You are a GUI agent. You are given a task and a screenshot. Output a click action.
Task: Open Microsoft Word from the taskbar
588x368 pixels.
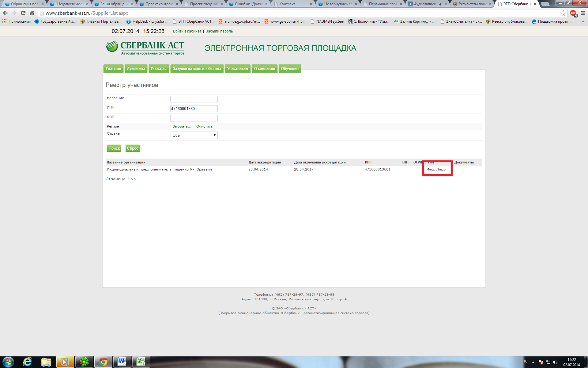122,362
